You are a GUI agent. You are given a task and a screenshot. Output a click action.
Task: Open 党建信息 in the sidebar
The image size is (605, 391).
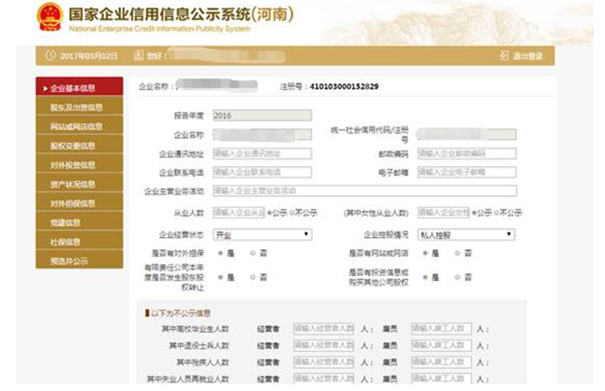point(79,221)
